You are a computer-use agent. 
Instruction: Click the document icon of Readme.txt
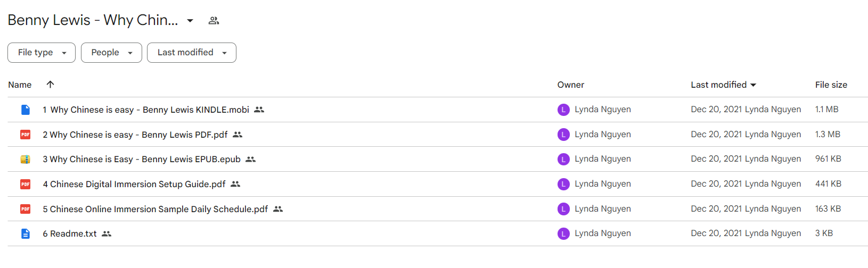(26, 233)
